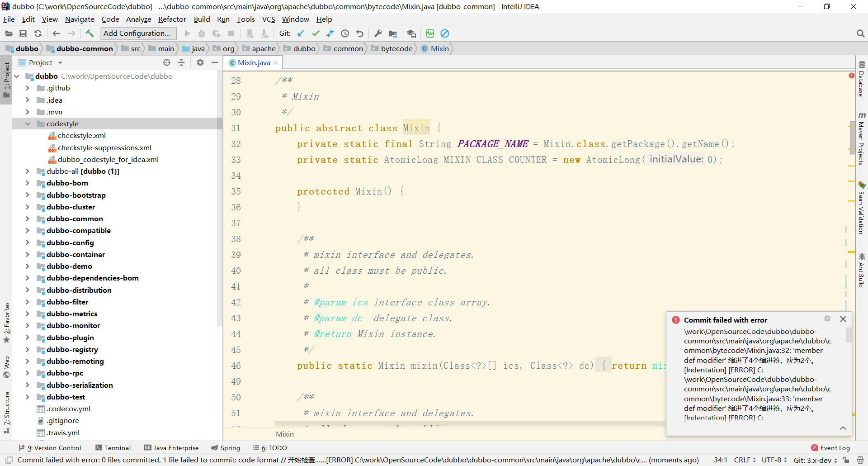Open Git compare branches icon
Screen dimensions: 868x466
[330, 33]
